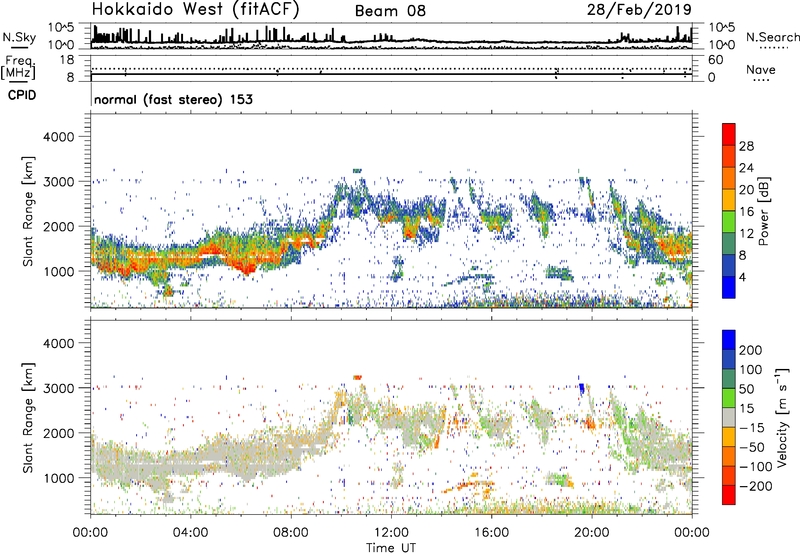Click the 'Nave' legend label
This screenshot has width=800, height=554.
pyautogui.click(x=761, y=69)
